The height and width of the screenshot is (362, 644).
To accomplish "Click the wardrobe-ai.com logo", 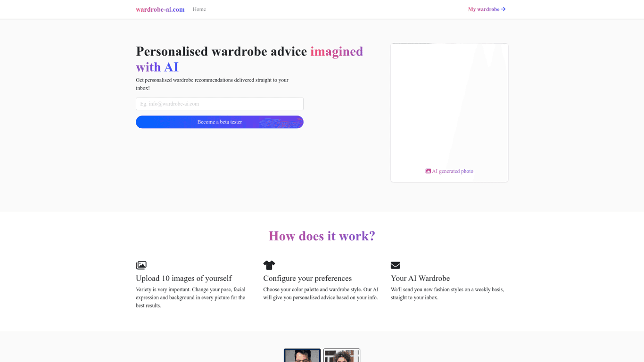I will [x=160, y=9].
